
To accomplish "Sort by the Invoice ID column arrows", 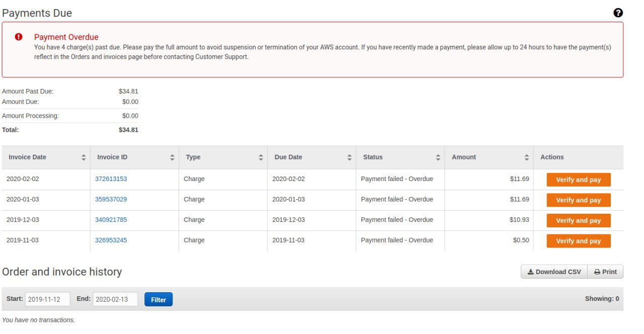I will pos(172,157).
